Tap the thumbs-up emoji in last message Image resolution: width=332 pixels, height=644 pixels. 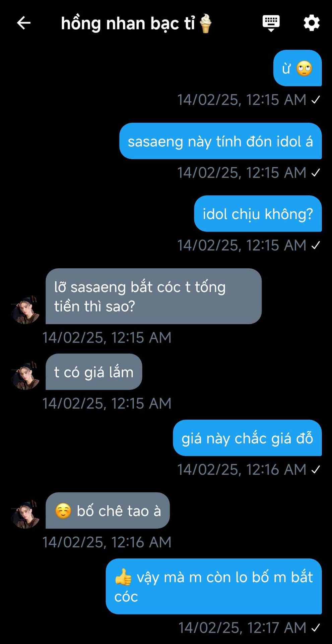[123, 577]
